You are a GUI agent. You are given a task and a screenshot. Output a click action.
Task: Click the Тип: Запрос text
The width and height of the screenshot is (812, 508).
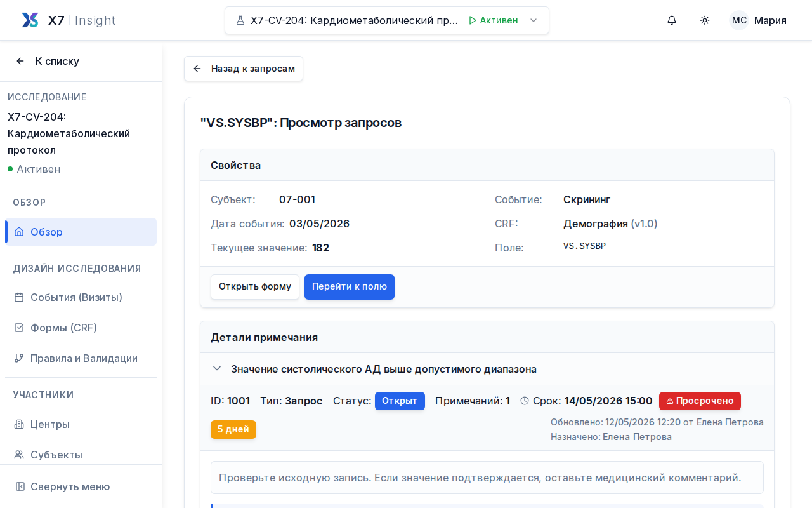point(291,401)
